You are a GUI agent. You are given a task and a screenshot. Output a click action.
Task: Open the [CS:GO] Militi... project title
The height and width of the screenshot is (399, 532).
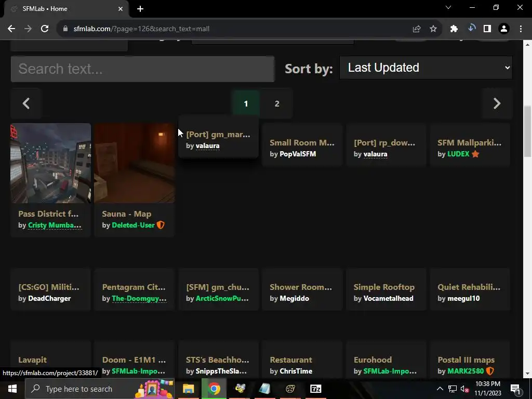[x=48, y=287]
